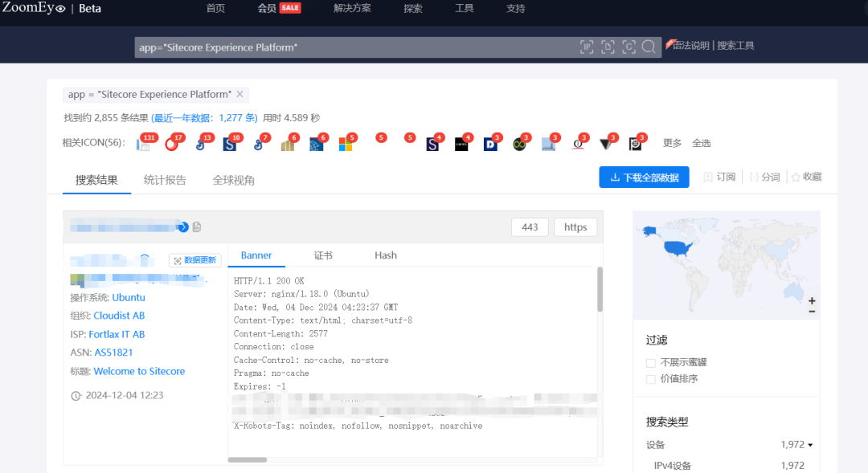Click the magnifying glass search icon
Image resolution: width=868 pixels, height=473 pixels.
(649, 47)
